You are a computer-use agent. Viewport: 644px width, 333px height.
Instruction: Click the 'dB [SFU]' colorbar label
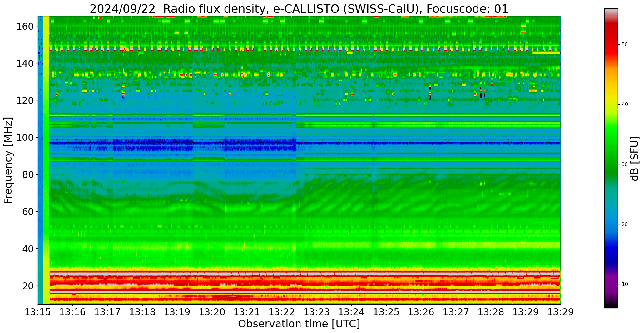(x=635, y=158)
